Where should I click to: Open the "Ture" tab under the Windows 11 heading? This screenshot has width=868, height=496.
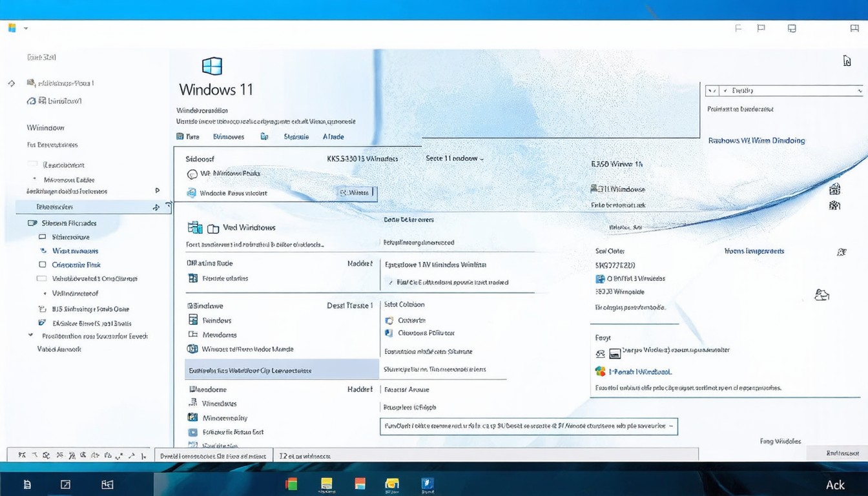coord(188,136)
